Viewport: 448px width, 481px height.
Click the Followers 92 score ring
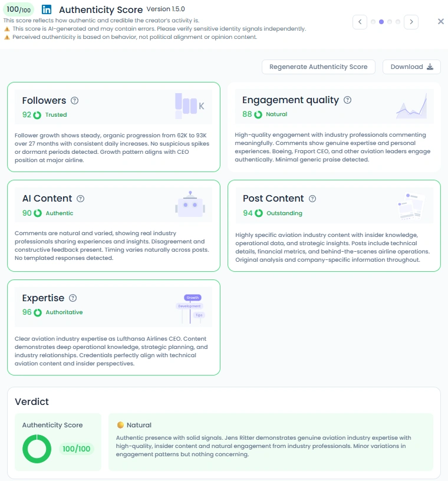point(37,115)
